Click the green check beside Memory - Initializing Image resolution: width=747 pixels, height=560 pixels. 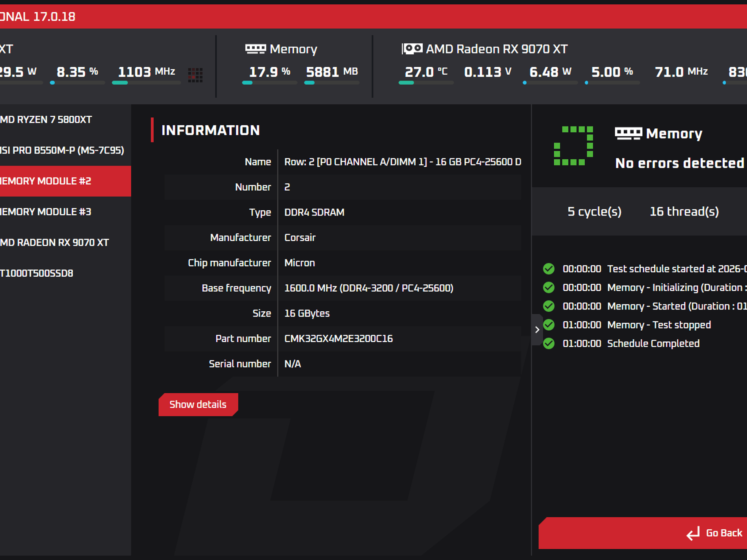[549, 287]
